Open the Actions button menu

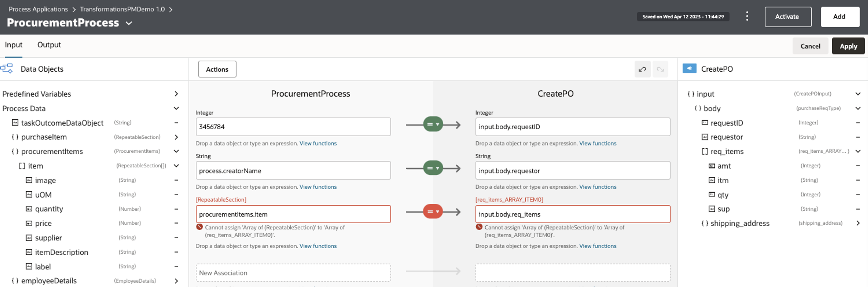point(217,69)
